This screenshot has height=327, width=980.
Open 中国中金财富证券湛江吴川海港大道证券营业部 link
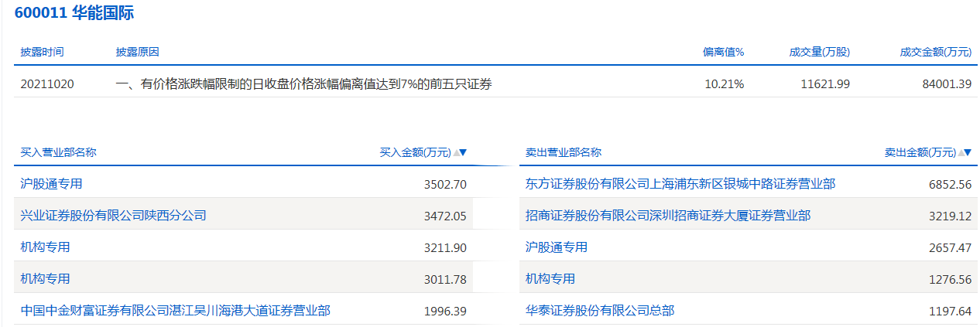[x=175, y=311]
